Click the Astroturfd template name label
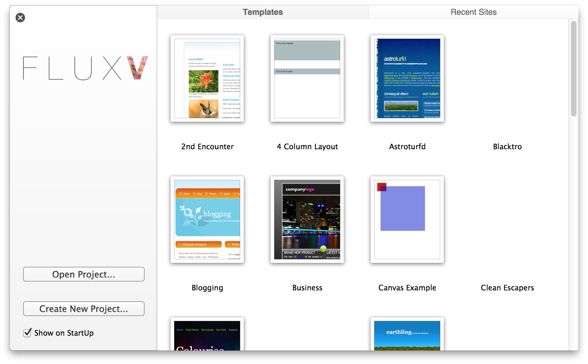 pos(407,147)
